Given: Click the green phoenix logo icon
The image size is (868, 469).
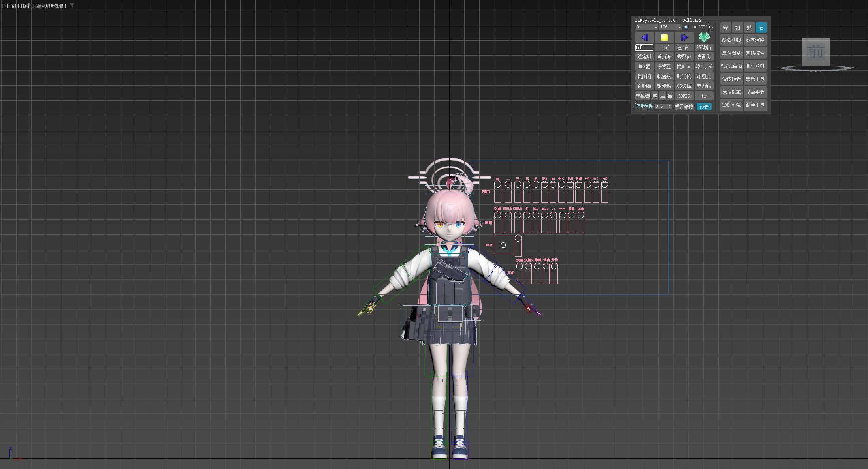Looking at the screenshot, I should 704,37.
